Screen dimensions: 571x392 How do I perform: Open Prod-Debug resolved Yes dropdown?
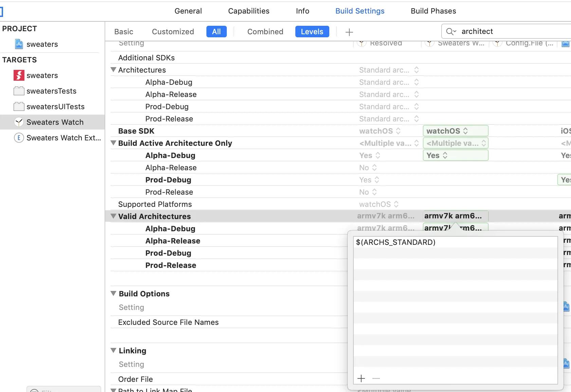pyautogui.click(x=369, y=180)
